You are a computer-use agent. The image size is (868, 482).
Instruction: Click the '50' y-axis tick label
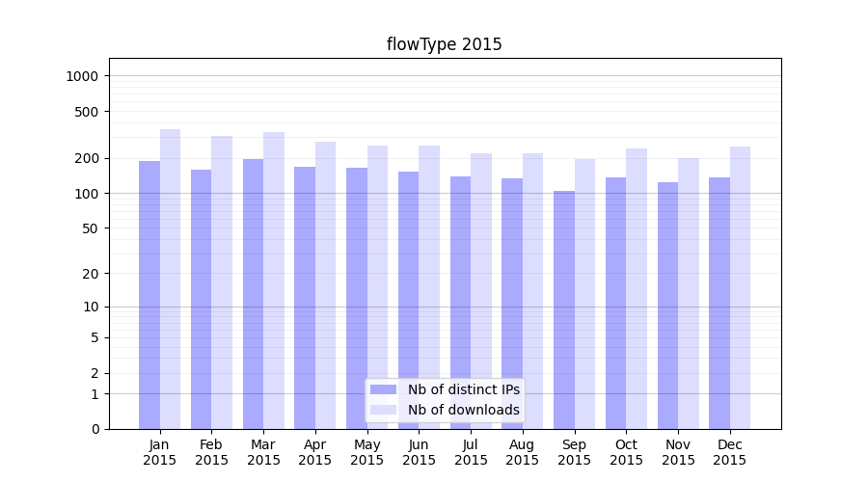pos(90,228)
